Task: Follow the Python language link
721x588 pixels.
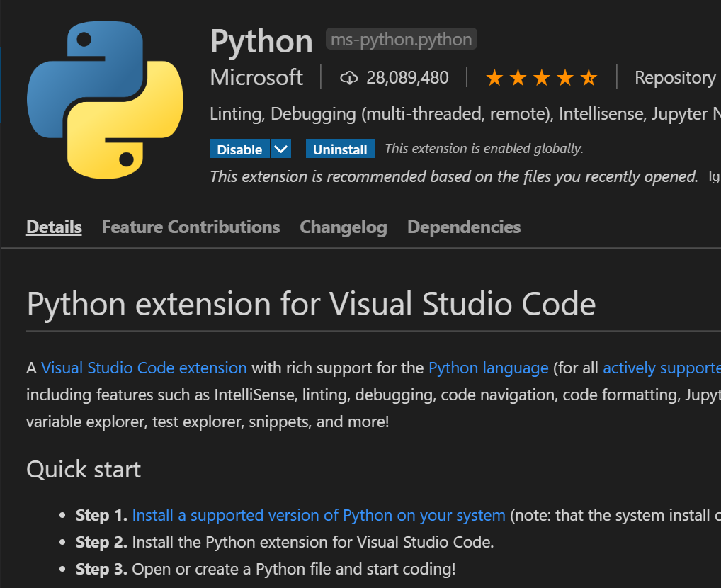Action: pos(488,368)
